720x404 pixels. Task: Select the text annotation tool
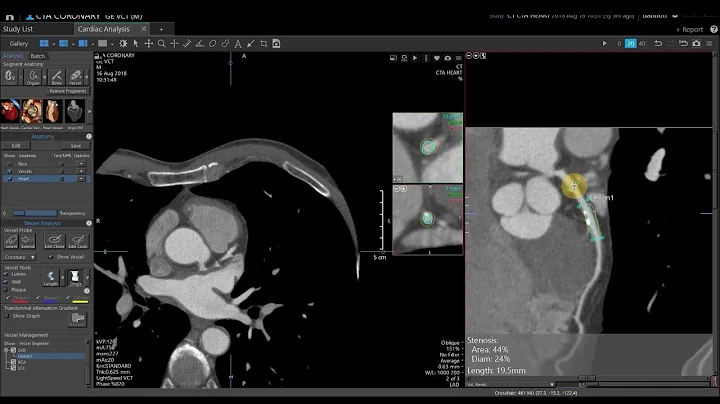(238, 44)
